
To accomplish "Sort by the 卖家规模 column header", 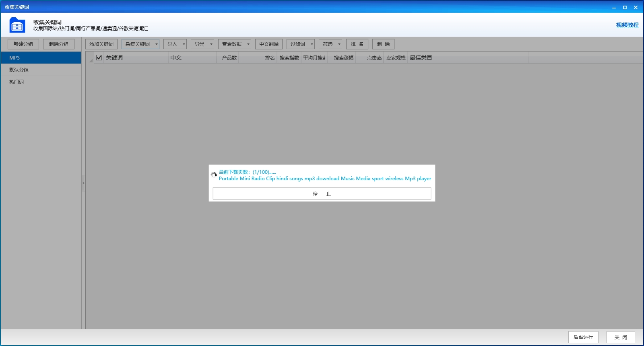I will 396,58.
